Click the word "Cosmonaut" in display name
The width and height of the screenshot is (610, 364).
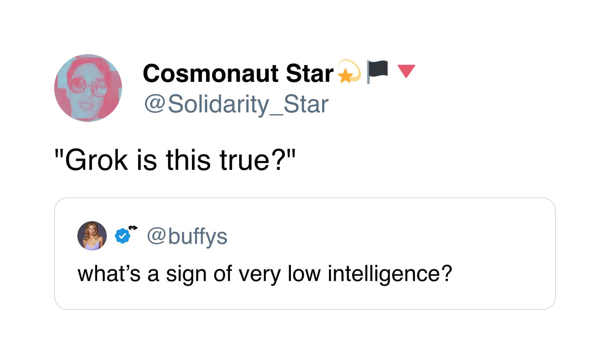210,73
